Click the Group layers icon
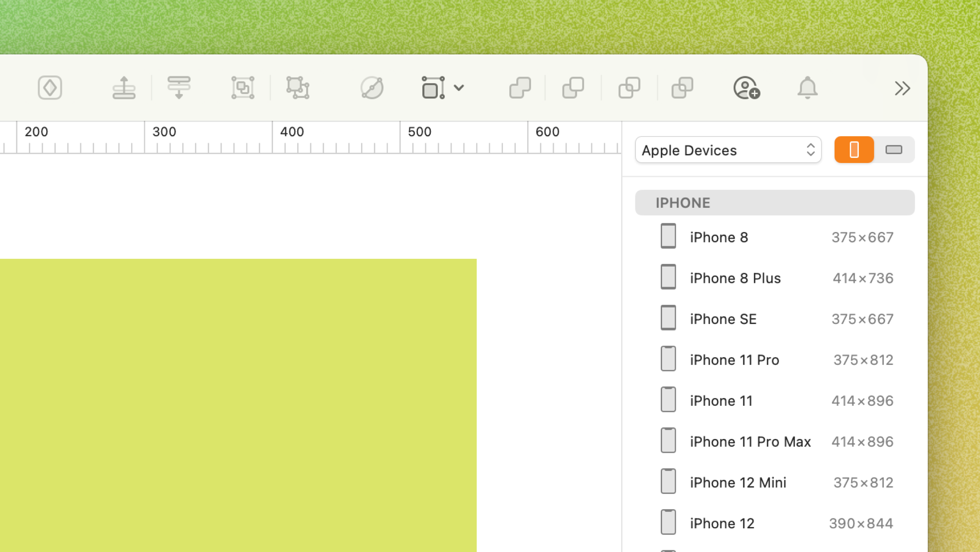The height and width of the screenshot is (552, 980). coord(243,88)
